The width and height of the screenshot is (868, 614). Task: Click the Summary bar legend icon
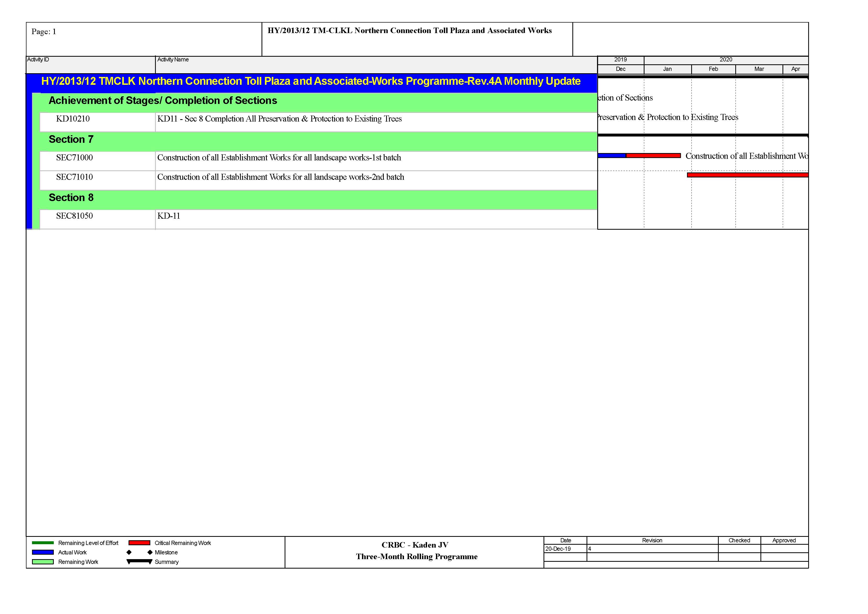(x=140, y=562)
